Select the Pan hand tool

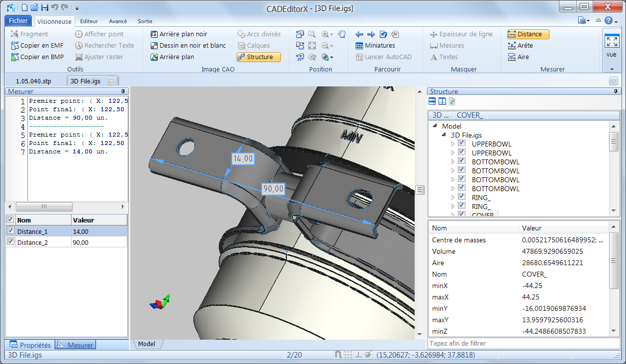point(342,34)
